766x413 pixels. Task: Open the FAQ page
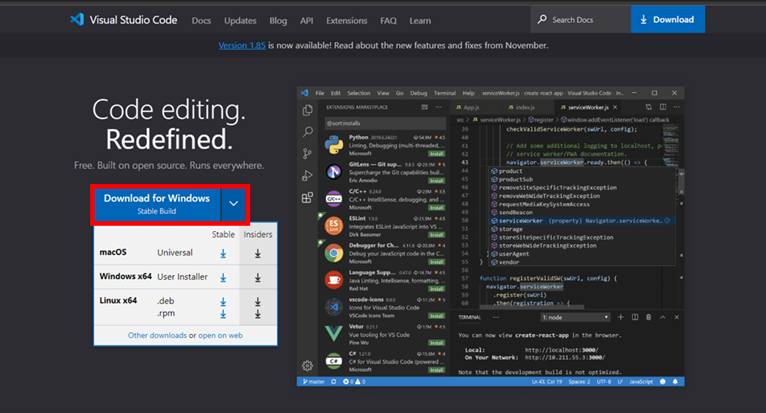(388, 21)
